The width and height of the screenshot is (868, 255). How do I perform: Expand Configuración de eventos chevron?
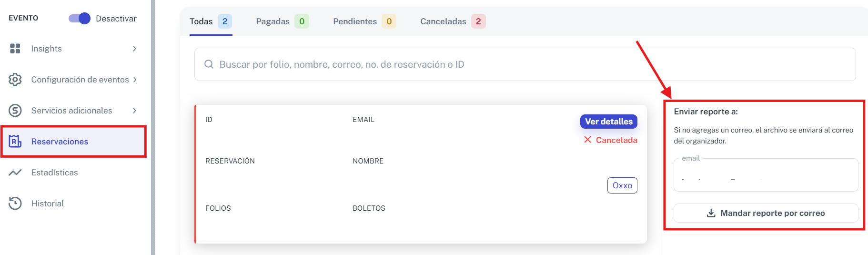pos(135,80)
